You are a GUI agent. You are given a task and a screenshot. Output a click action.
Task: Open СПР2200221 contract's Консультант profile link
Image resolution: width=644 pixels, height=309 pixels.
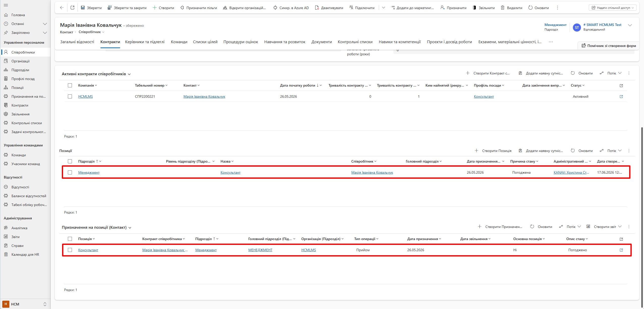[484, 96]
